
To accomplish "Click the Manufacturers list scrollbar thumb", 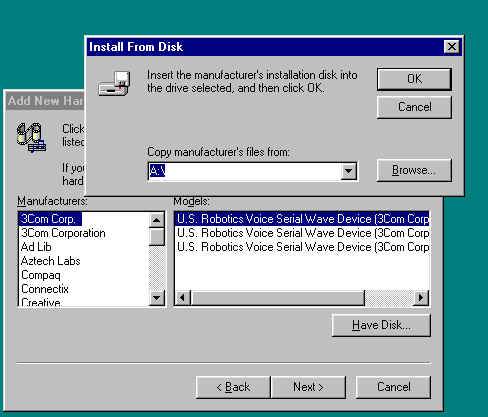I will pyautogui.click(x=156, y=236).
